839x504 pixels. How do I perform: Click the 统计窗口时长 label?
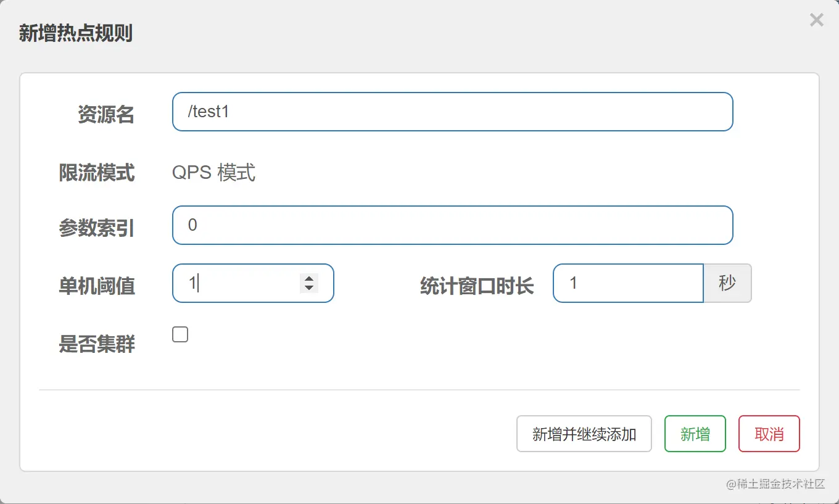click(477, 286)
